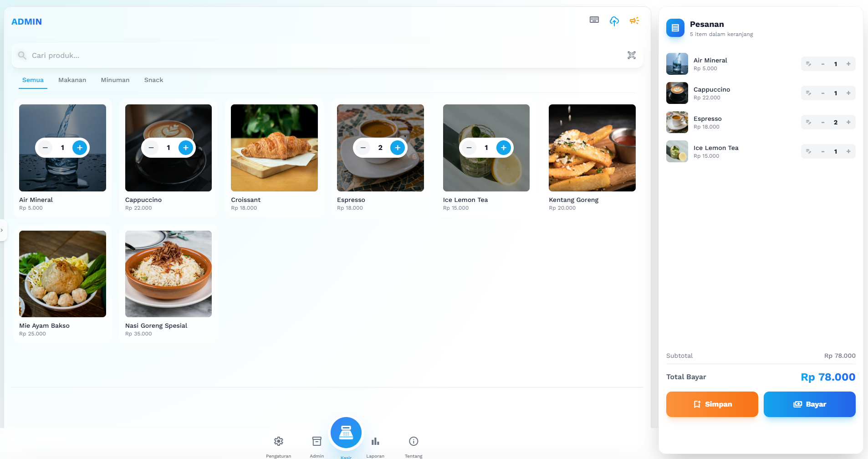
Task: Open Pengaturan settings gear icon
Action: pos(279,441)
